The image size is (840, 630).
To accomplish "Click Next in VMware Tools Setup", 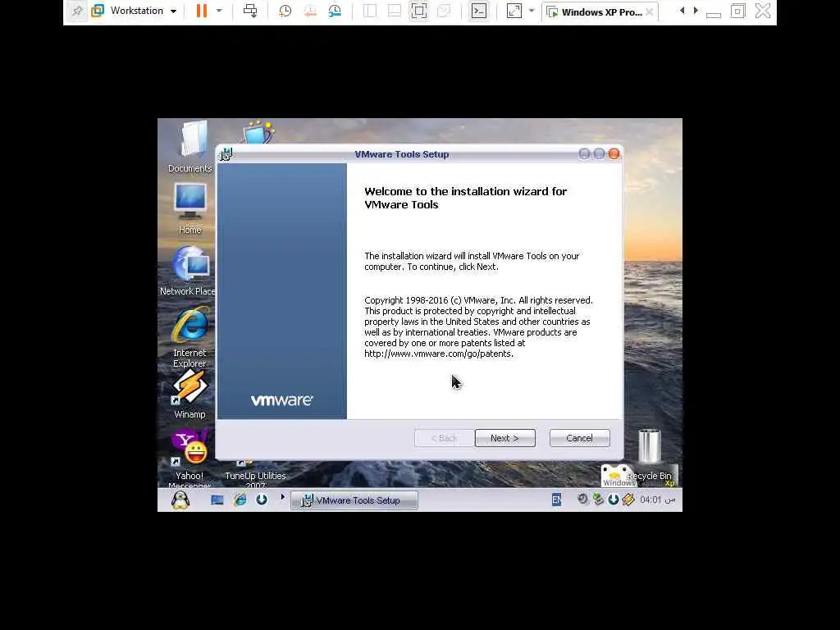I will click(504, 438).
